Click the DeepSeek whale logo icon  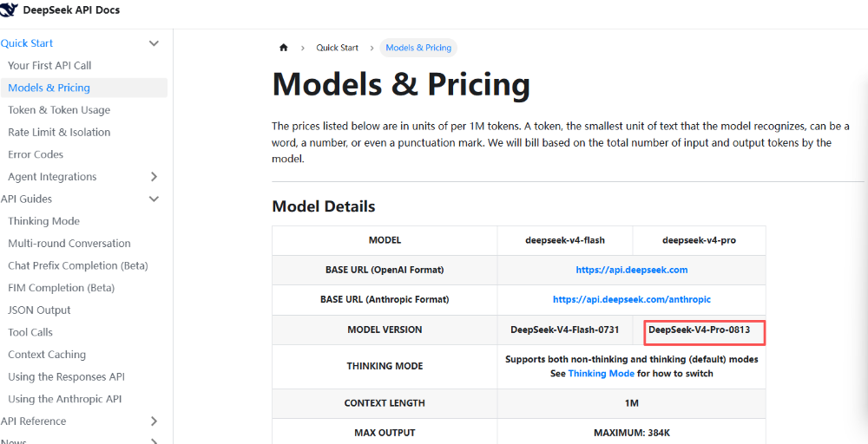(9, 10)
